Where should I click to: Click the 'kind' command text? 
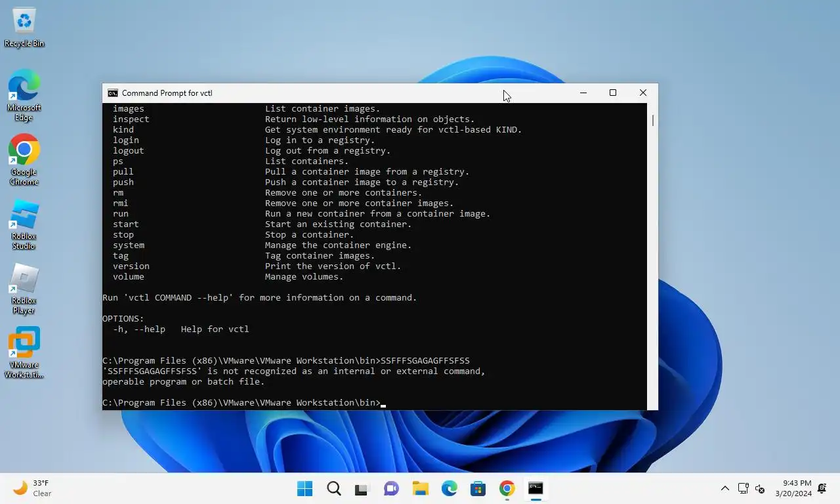[123, 130]
